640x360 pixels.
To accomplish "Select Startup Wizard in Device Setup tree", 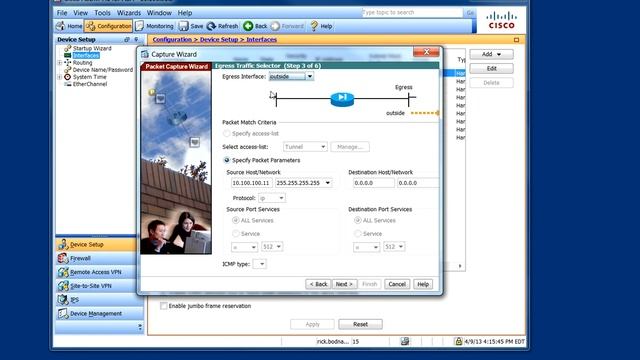I will pyautogui.click(x=92, y=48).
